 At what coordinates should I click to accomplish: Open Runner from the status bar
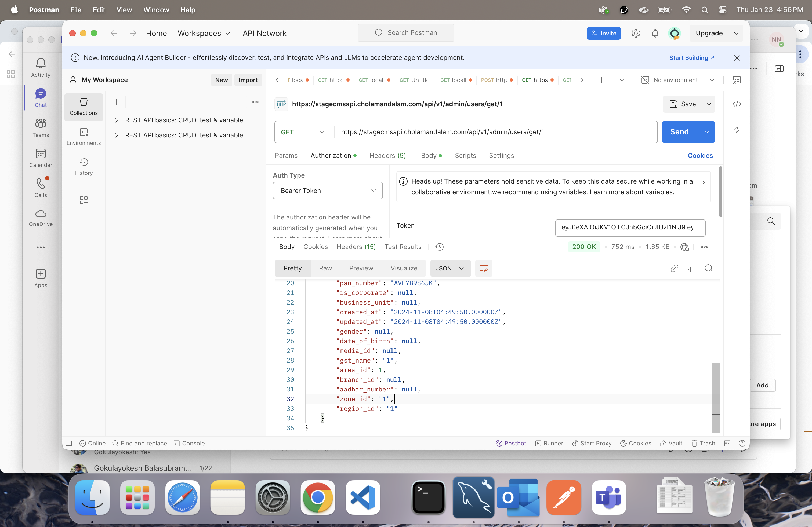pos(549,443)
